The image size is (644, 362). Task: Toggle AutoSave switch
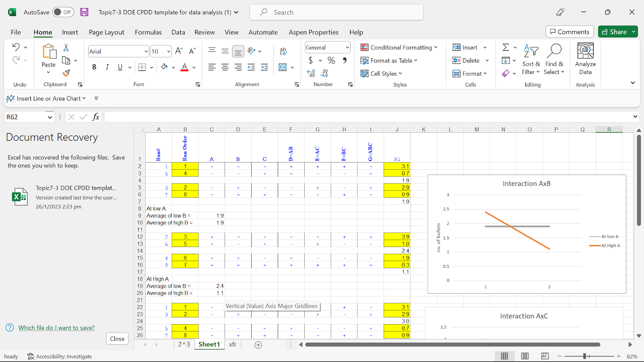[x=63, y=12]
